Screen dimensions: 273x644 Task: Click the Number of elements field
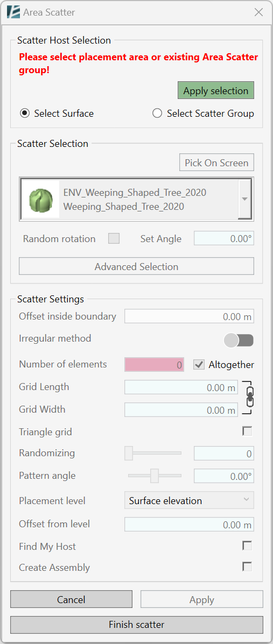(x=154, y=365)
